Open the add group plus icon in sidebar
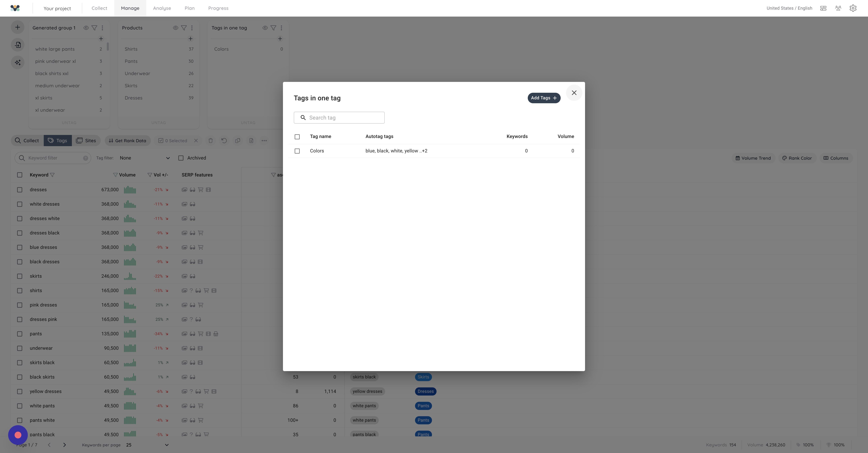 pos(17,27)
